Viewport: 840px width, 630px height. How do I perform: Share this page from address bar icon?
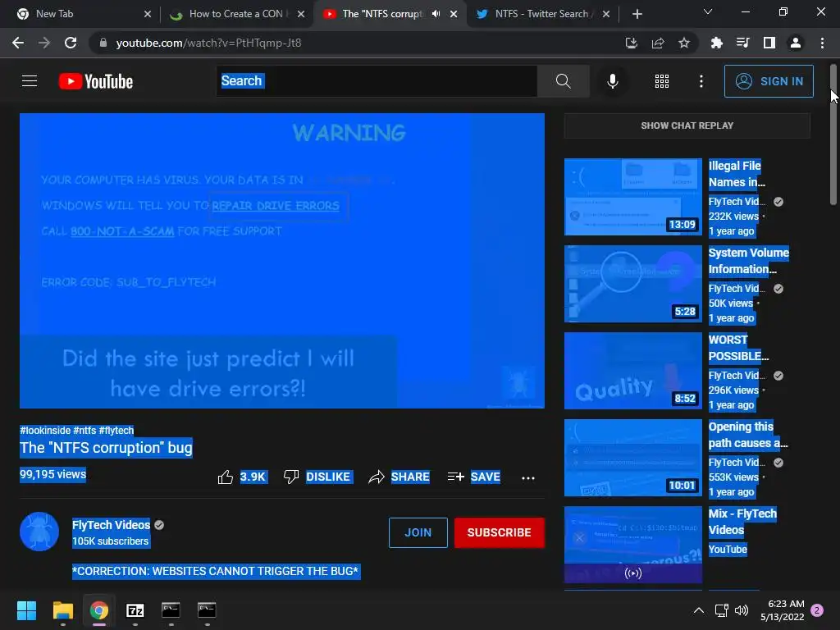point(657,43)
